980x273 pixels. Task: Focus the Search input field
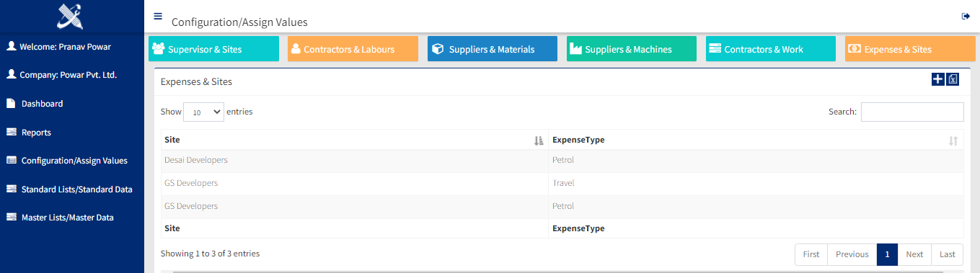(912, 112)
